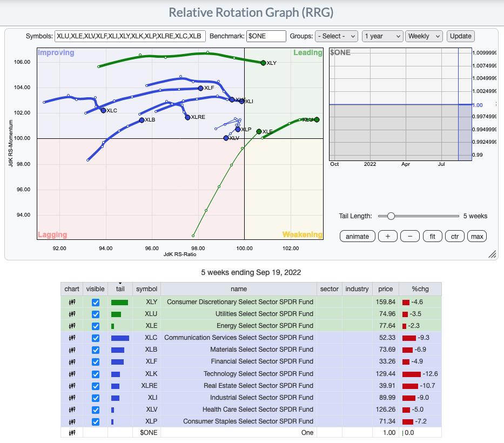The height and width of the screenshot is (443, 504).
Task: Open chart icon for XLU row
Action: tap(72, 314)
